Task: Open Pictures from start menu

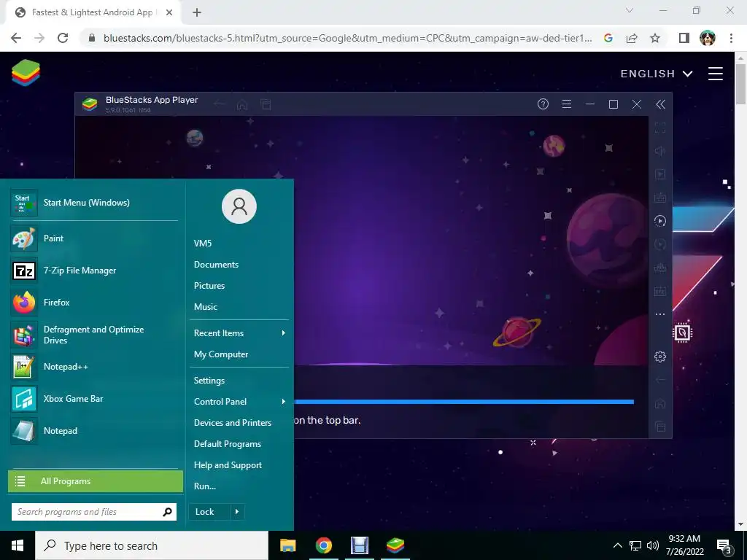Action: tap(209, 286)
